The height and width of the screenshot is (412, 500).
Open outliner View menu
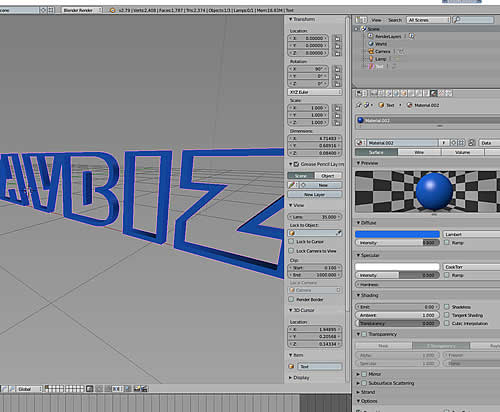[376, 20]
